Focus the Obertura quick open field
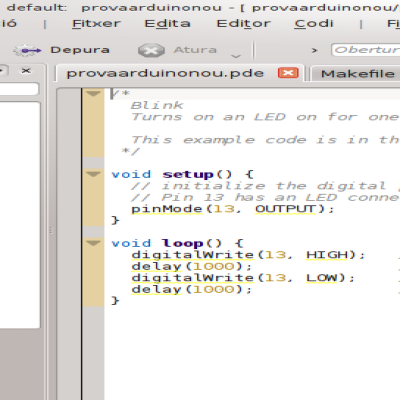 pyautogui.click(x=366, y=50)
